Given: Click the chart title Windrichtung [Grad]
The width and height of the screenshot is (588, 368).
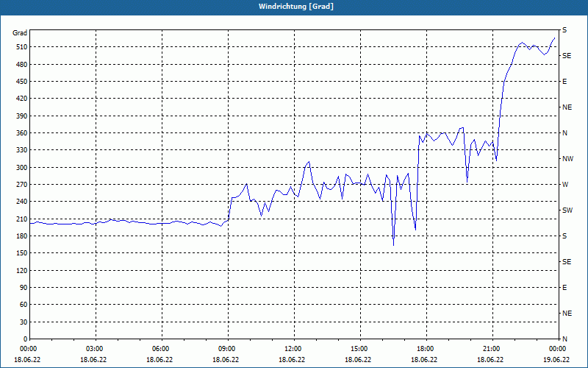Looking at the screenshot, I should pos(296,7).
